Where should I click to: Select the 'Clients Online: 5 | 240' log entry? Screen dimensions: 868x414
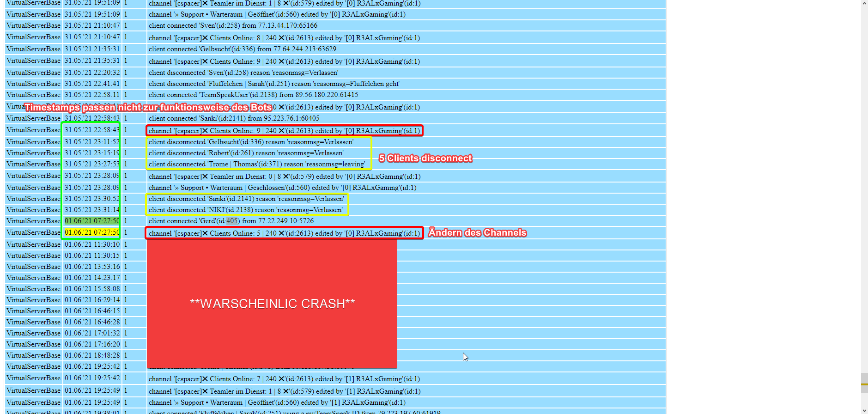(x=284, y=233)
